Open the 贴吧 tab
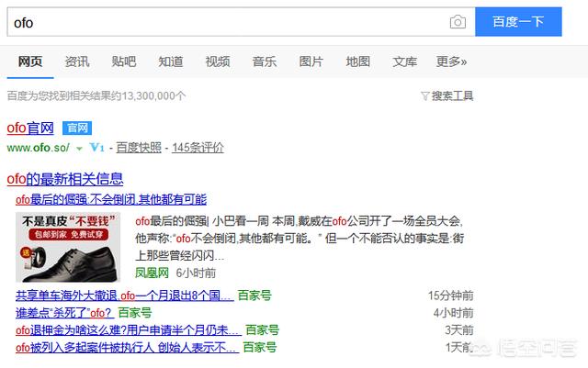This screenshot has height=368, width=588. [124, 61]
